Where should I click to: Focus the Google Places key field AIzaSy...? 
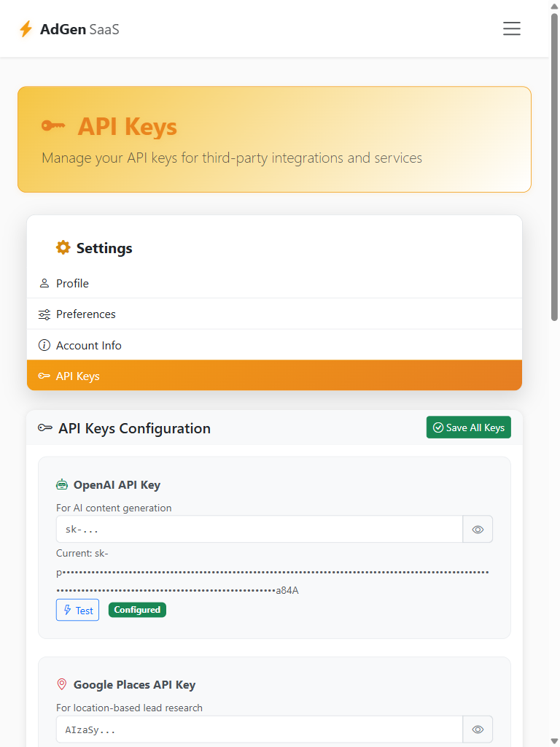[260, 729]
